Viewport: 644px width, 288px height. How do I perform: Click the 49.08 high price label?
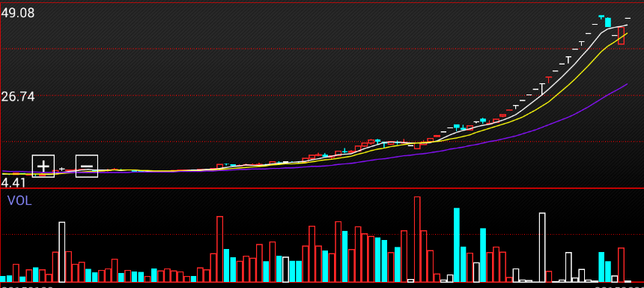pyautogui.click(x=18, y=13)
